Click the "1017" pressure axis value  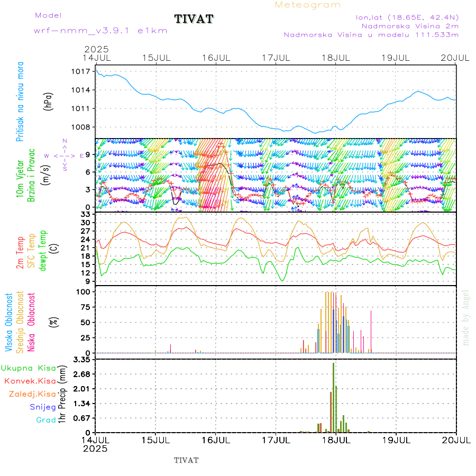click(81, 71)
